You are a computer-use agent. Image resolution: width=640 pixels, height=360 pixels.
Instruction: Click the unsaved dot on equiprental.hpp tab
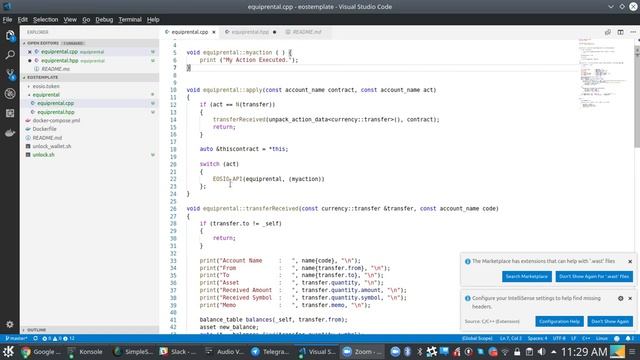[274, 32]
